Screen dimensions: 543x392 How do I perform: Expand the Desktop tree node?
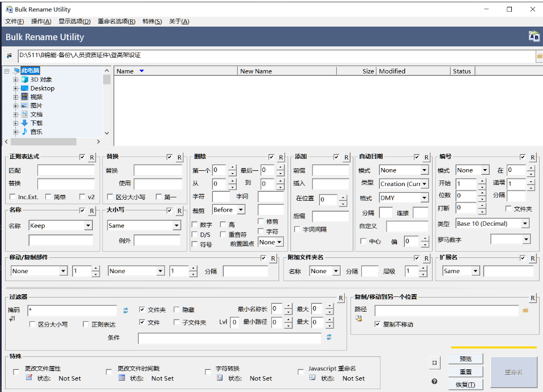tap(16, 88)
